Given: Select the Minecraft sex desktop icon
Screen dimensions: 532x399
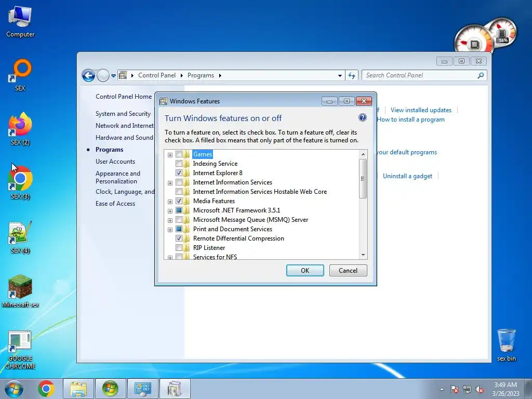Looking at the screenshot, I should tap(20, 291).
